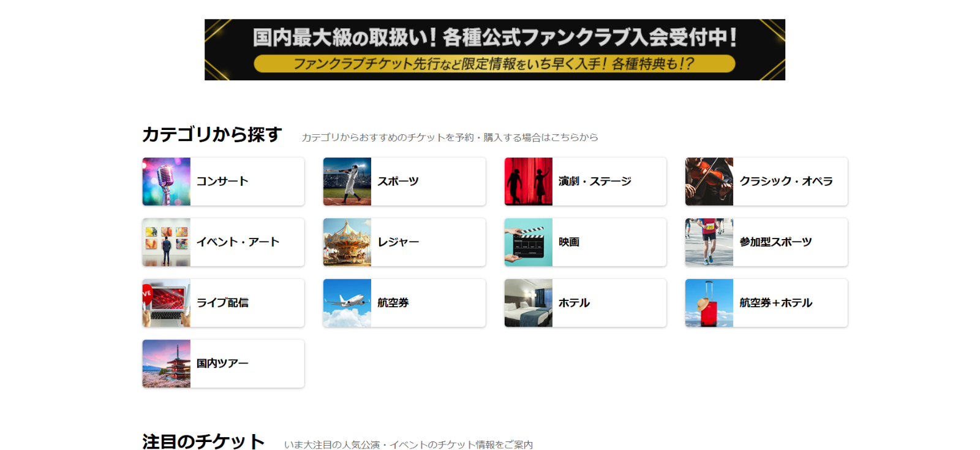980x450 pixels.
Task: Click the 航空券+ホテル text label
Action: click(775, 303)
